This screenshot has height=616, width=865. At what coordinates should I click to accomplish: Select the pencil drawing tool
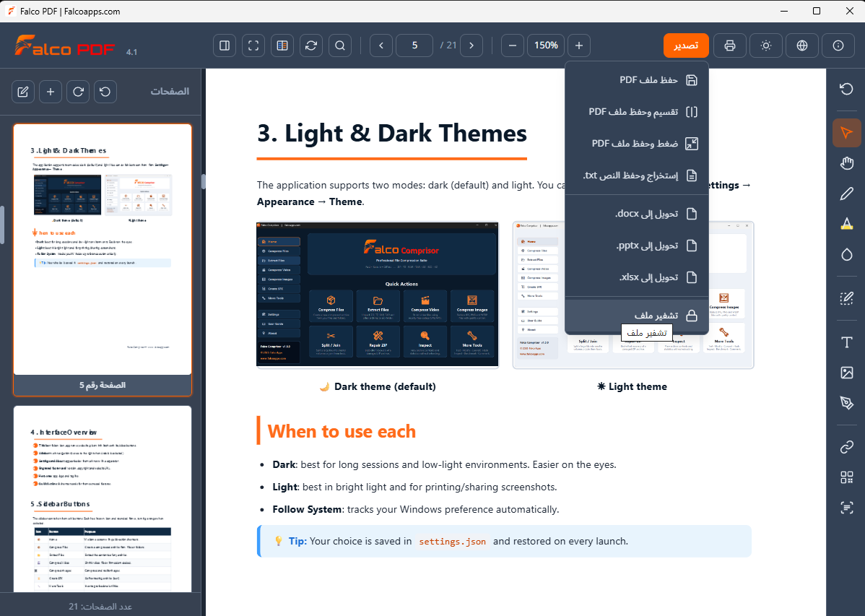tap(846, 194)
